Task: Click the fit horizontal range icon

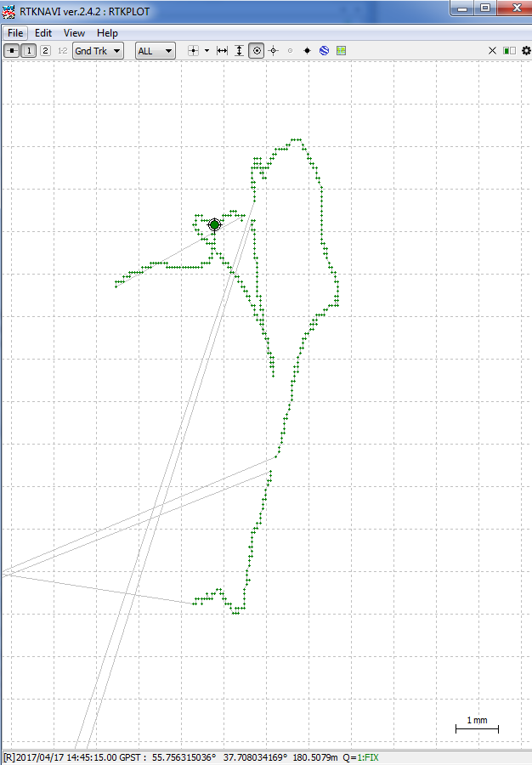Action: tap(222, 51)
